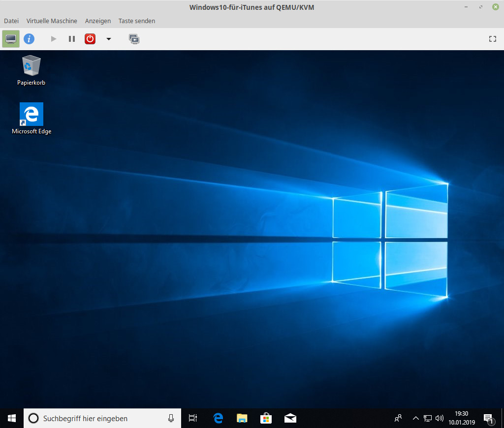Click the Suchbegriff hier eingeben search box
Image resolution: width=504 pixels, height=428 pixels.
point(98,418)
